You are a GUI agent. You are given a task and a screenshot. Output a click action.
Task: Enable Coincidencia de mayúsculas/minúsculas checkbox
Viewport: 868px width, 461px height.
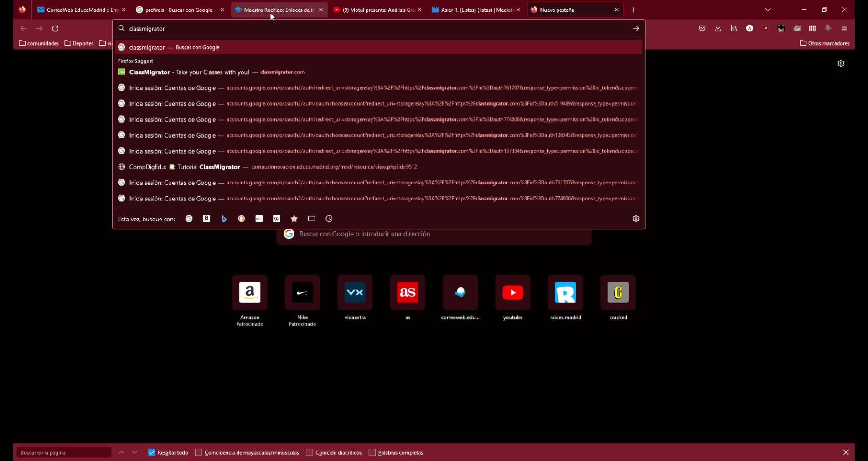pyautogui.click(x=199, y=452)
